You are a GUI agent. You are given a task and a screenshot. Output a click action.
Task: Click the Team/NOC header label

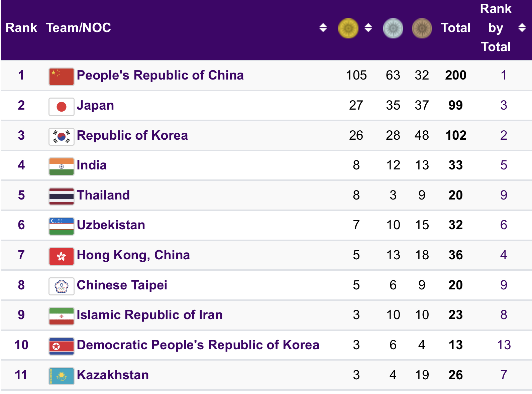tap(79, 28)
